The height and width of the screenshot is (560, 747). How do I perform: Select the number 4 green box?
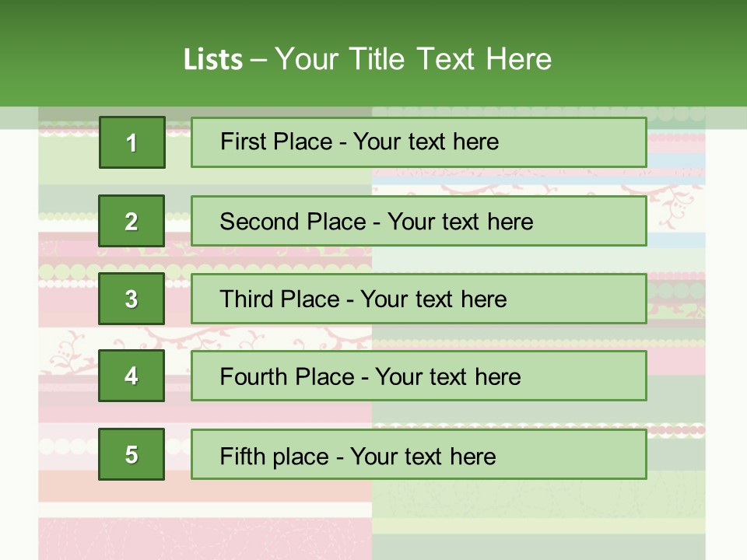132,376
